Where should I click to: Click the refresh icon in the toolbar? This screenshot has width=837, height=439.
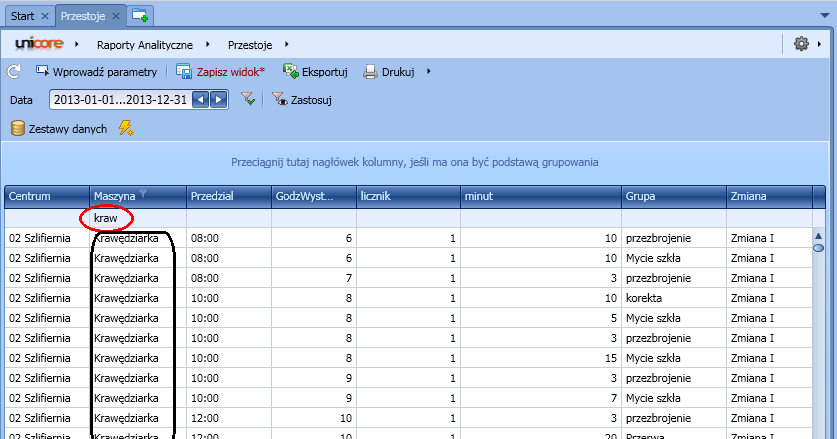pyautogui.click(x=14, y=72)
